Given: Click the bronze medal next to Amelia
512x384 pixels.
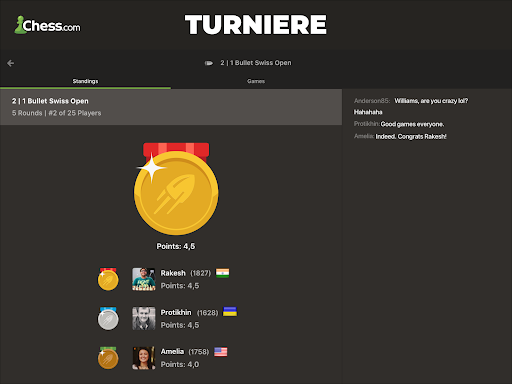Looking at the screenshot, I should (x=108, y=358).
